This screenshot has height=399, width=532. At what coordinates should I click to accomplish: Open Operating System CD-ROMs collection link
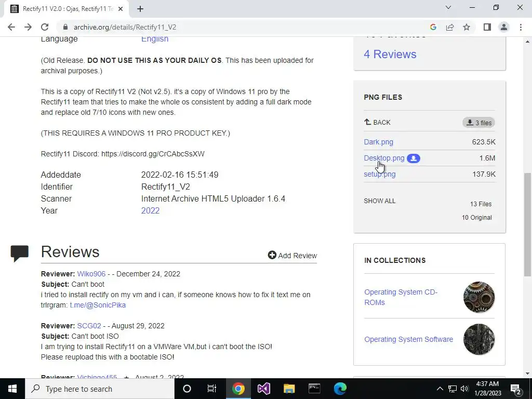[401, 297]
